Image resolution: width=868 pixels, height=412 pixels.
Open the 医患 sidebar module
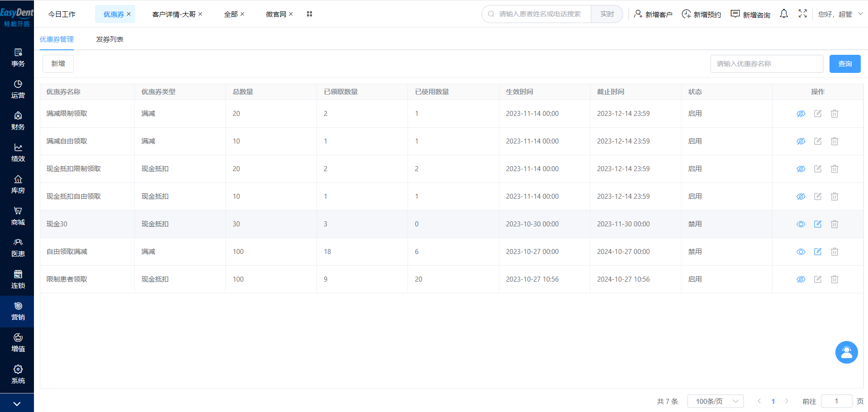point(18,248)
